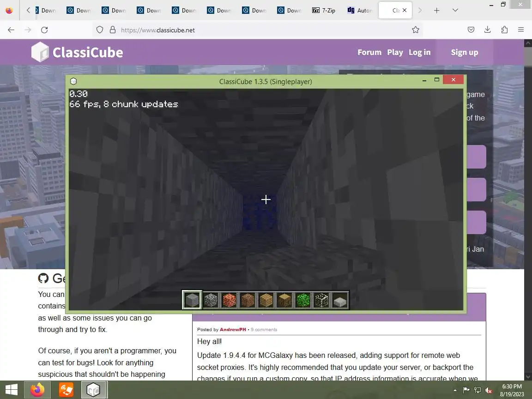Select the glass block in hotbar

321,300
